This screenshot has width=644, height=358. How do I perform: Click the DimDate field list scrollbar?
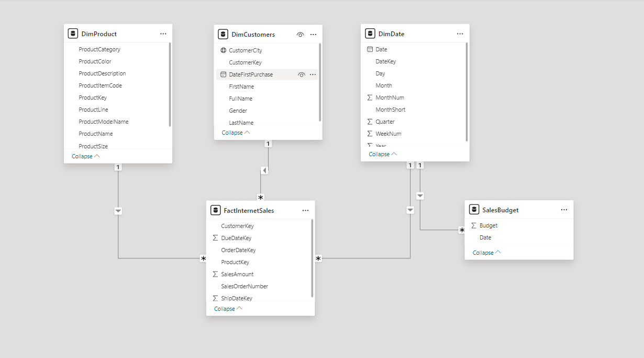pos(467,92)
